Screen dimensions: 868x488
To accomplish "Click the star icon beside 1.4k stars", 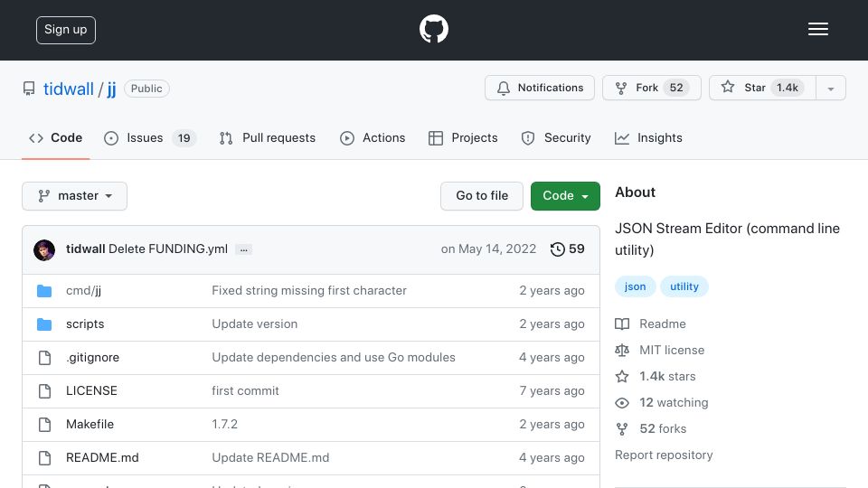I will point(622,377).
